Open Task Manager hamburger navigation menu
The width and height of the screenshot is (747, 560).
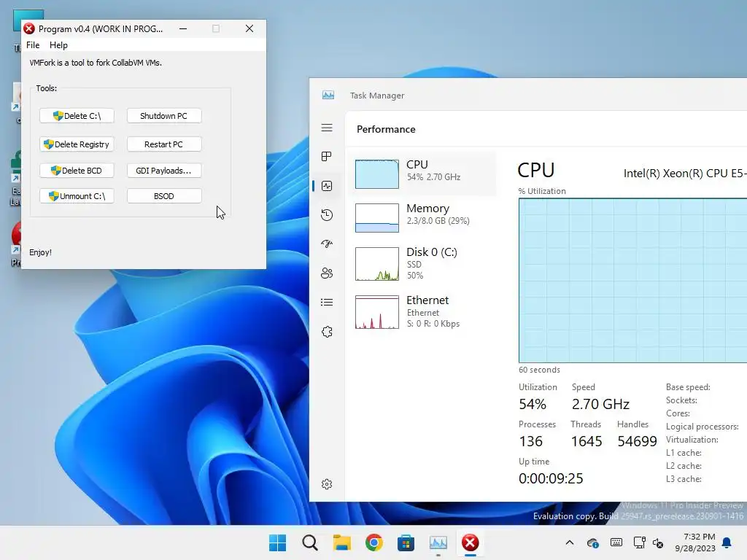tap(327, 128)
